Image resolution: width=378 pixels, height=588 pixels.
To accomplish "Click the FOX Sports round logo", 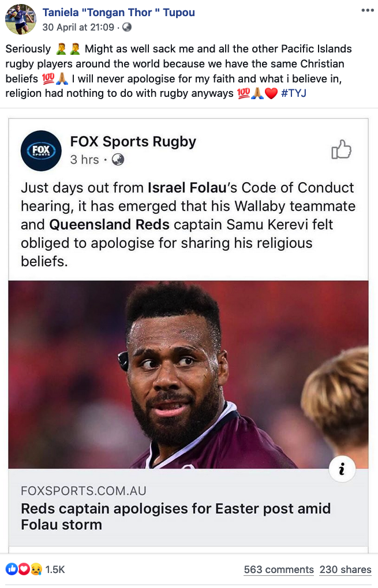I will tap(41, 151).
